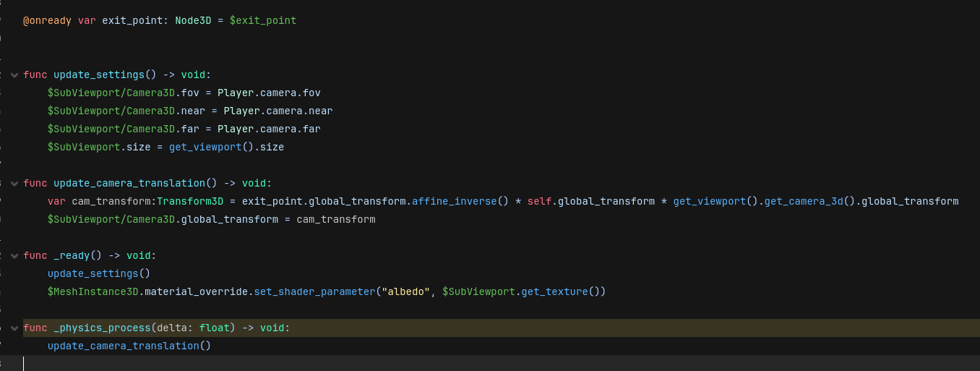This screenshot has width=980, height=371.
Task: Click Player.camera.near on the near line
Action: 278,111
